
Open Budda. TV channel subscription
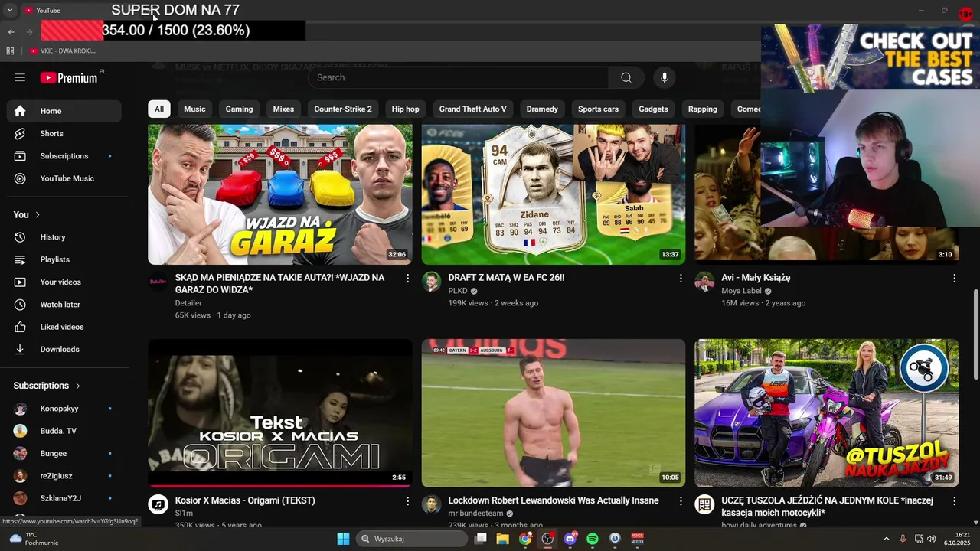click(x=64, y=431)
